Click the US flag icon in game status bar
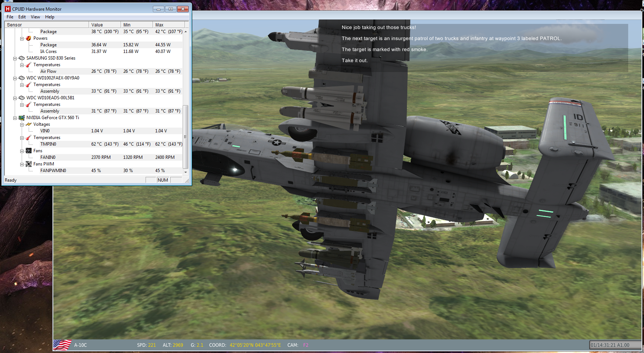 pos(62,345)
